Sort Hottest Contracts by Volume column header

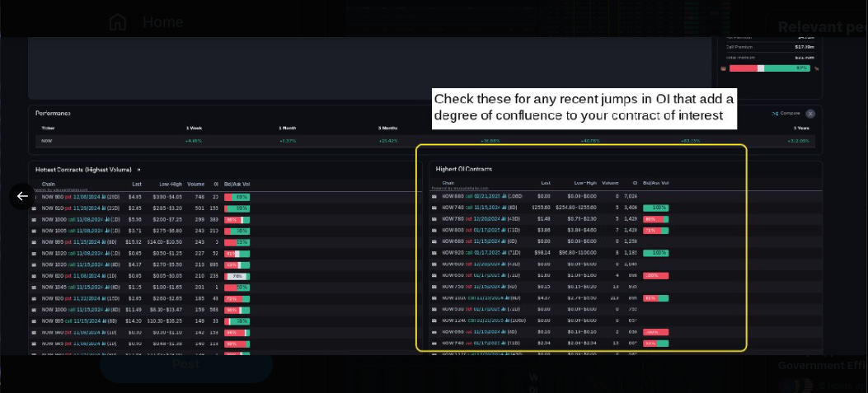[195, 185]
